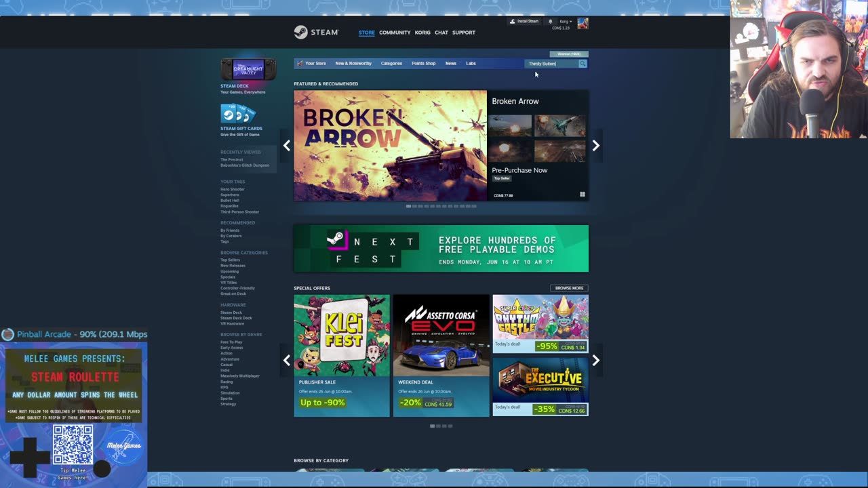The width and height of the screenshot is (868, 488).
Task: Open the New & Noteworthy menu
Action: pyautogui.click(x=353, y=63)
